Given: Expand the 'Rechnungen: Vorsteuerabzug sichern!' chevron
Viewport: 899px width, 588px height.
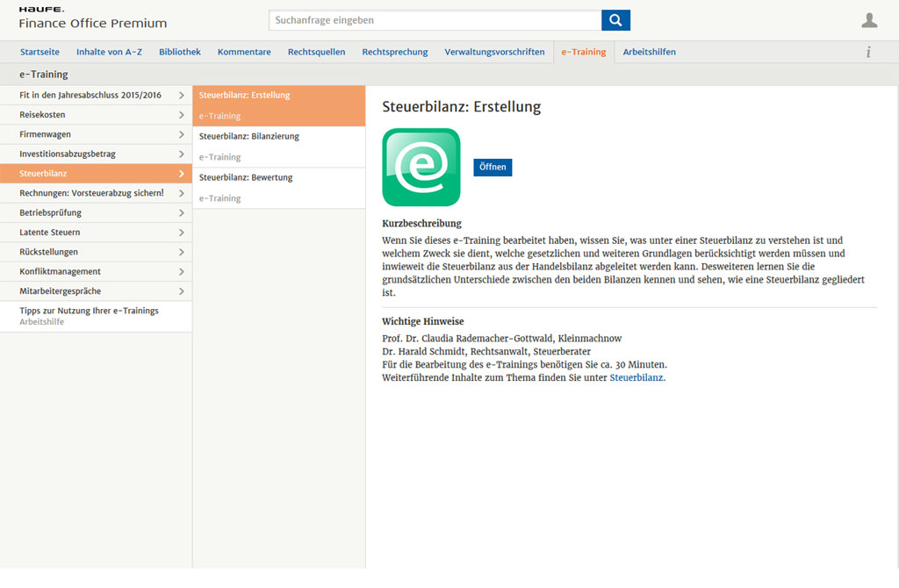Looking at the screenshot, I should (x=181, y=193).
